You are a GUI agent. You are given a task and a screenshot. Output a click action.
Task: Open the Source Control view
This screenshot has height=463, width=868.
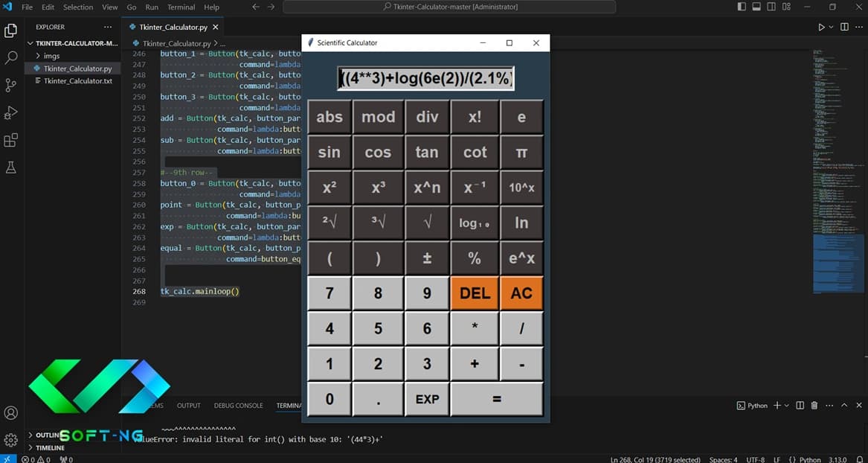coord(11,85)
